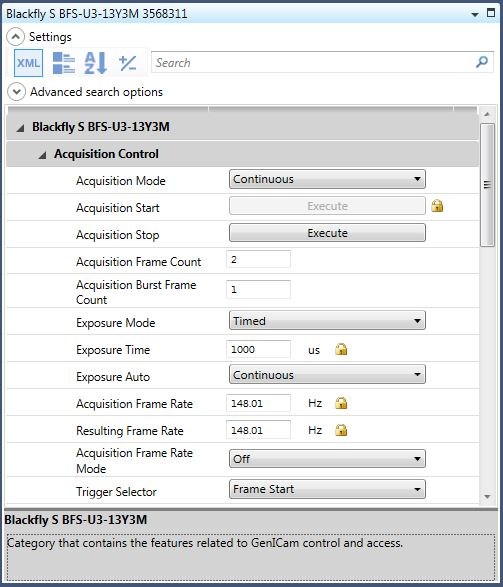The width and height of the screenshot is (503, 587).
Task: Open the Exposure Auto dropdown
Action: [x=327, y=375]
